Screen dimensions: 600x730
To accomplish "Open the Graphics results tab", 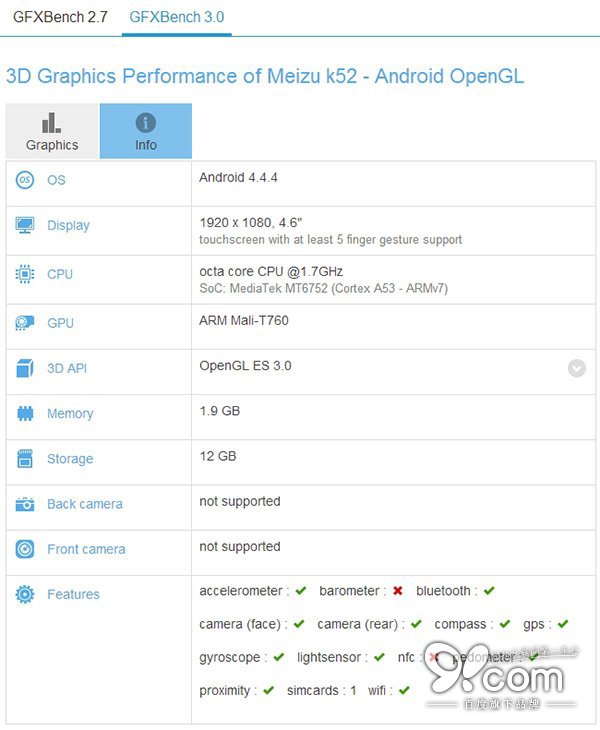I will click(x=52, y=132).
